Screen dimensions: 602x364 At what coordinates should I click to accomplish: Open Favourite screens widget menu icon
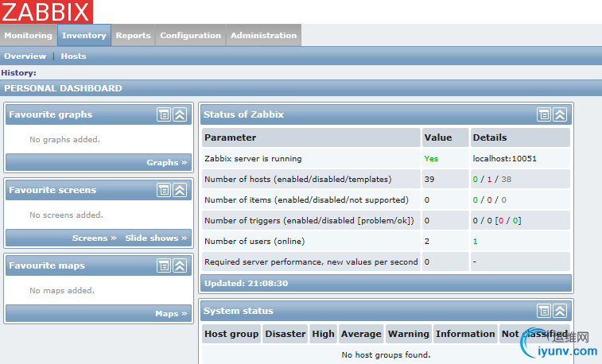click(164, 190)
